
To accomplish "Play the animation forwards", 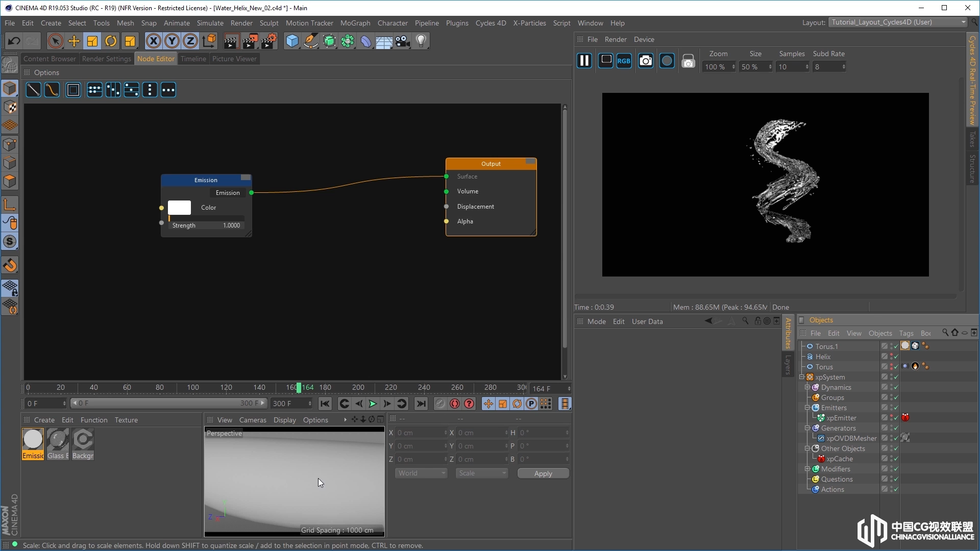I will (373, 404).
